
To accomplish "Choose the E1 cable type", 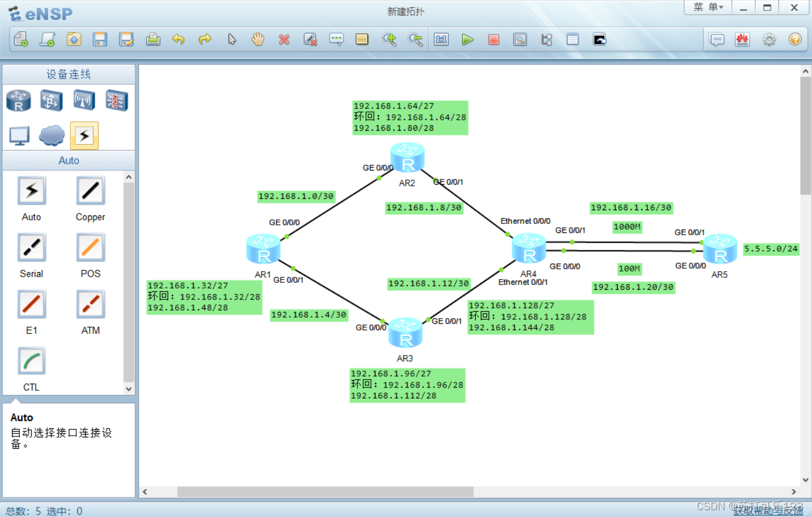I will 31,305.
